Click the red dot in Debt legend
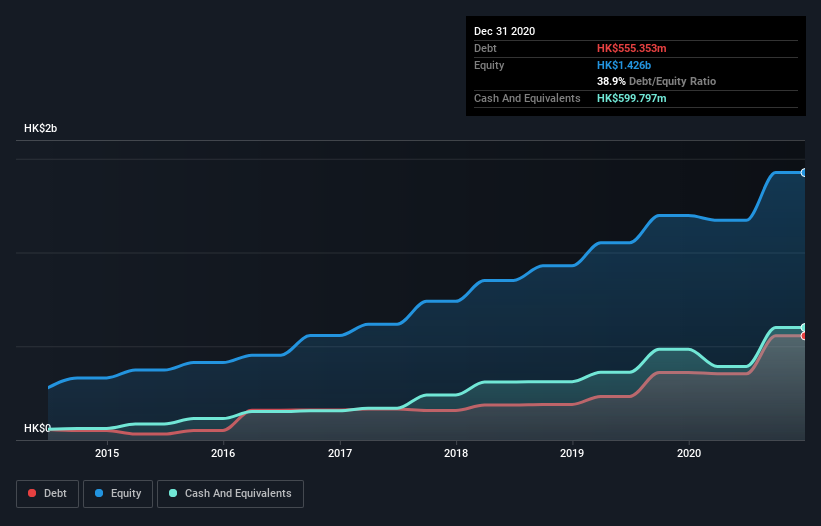Image resolution: width=821 pixels, height=526 pixels. pyautogui.click(x=32, y=493)
